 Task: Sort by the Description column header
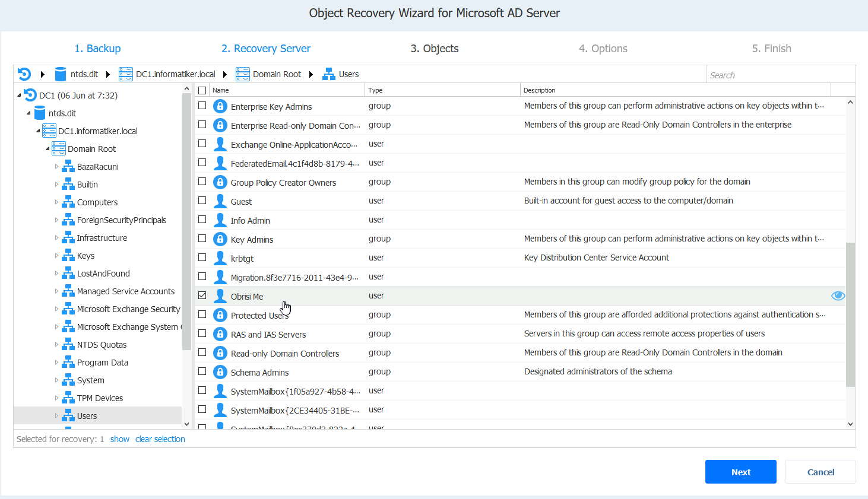tap(676, 90)
